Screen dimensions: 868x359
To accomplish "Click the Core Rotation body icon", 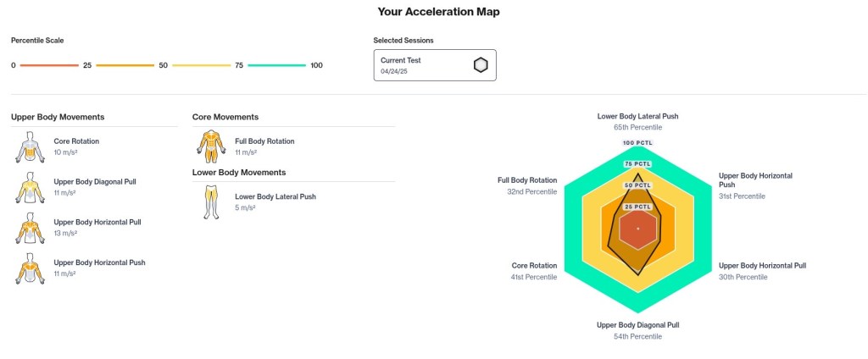I will click(x=29, y=146).
